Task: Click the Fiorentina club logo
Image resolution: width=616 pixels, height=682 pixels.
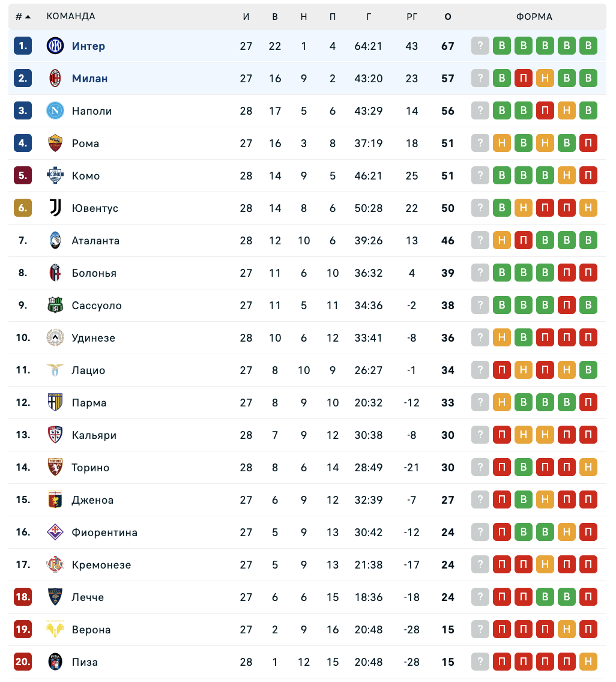Action: pyautogui.click(x=55, y=532)
